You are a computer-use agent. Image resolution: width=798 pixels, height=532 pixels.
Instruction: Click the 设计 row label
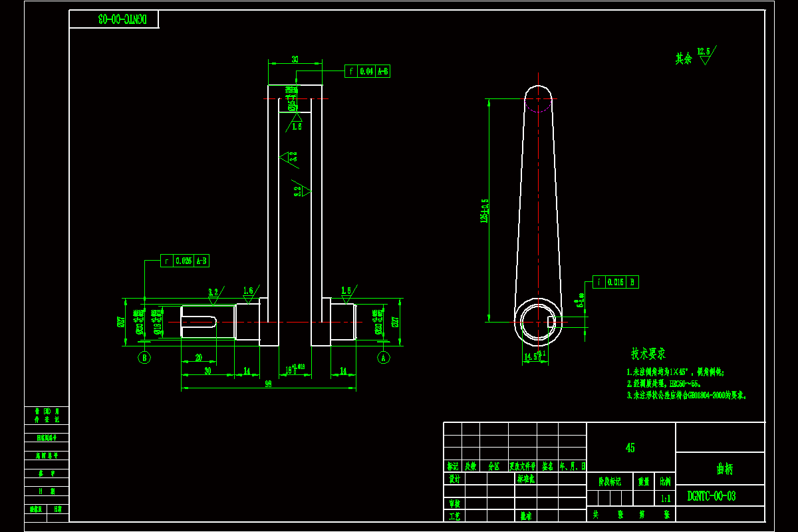coord(454,478)
